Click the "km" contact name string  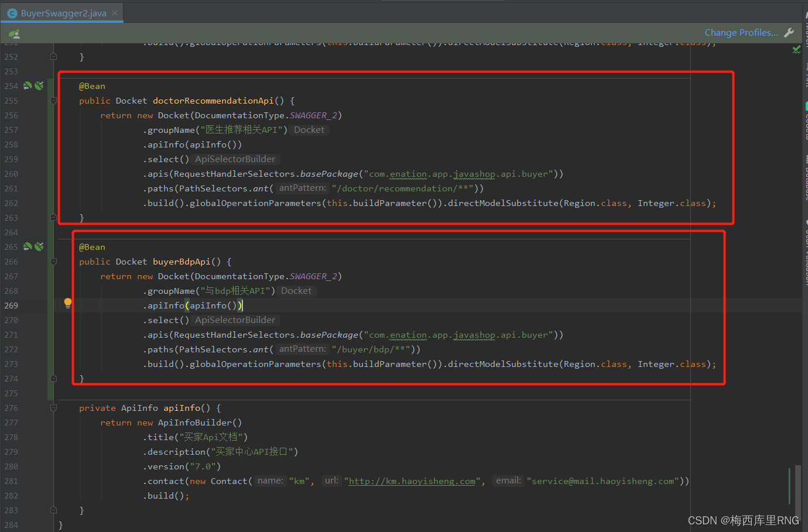pos(299,481)
